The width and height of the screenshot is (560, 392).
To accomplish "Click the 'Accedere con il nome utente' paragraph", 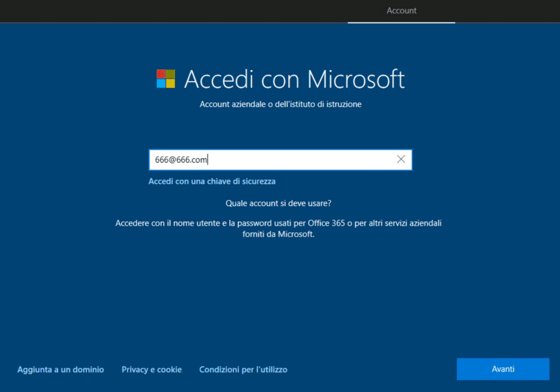I will (278, 228).
